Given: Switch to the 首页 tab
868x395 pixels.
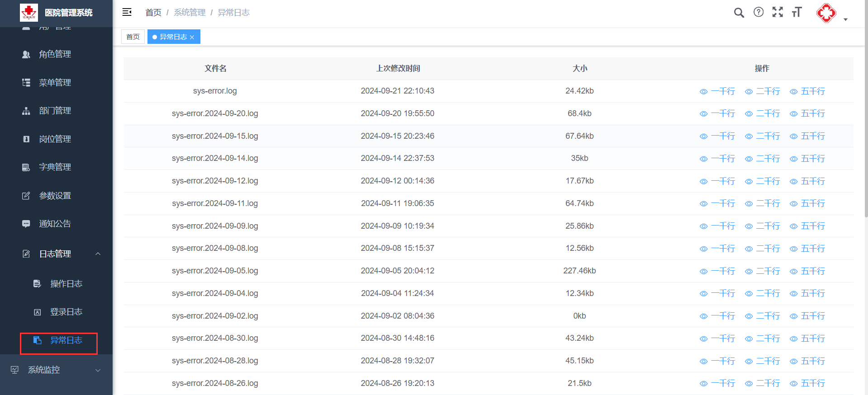Looking at the screenshot, I should tap(133, 37).
